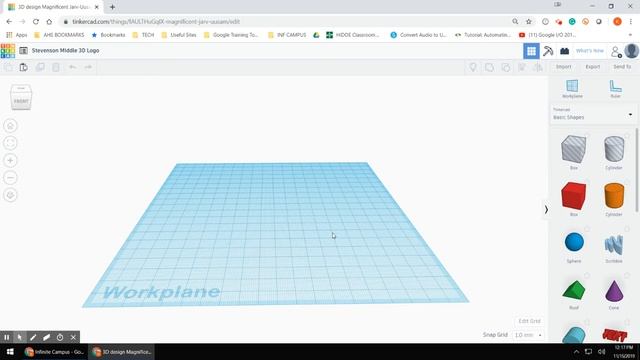The width and height of the screenshot is (640, 360).
Task: Redo the last action
Action: 88,67
